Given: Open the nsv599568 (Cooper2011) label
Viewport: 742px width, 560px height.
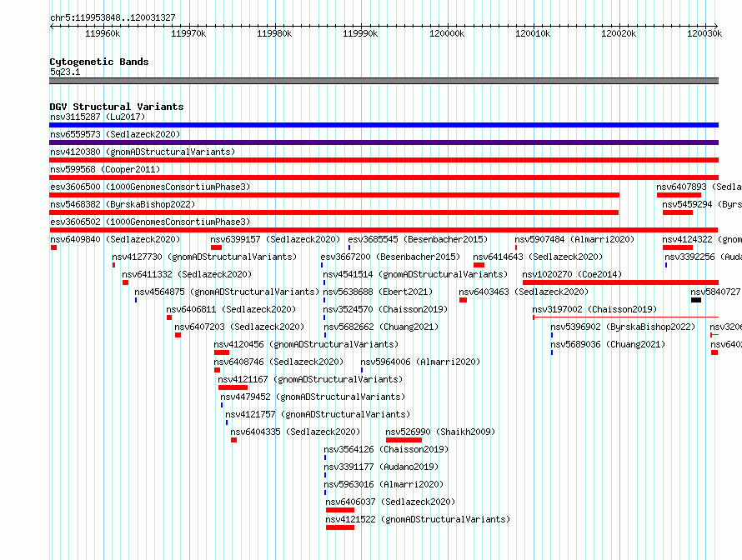Looking at the screenshot, I should tap(105, 169).
